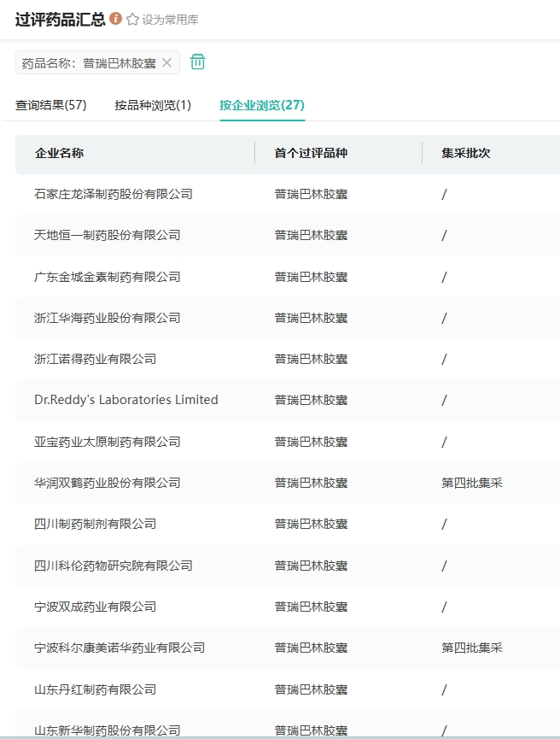Screen dimensions: 560x739
Task: Select 华润双鹤药业股份有限公司 in the list
Action: point(108,483)
